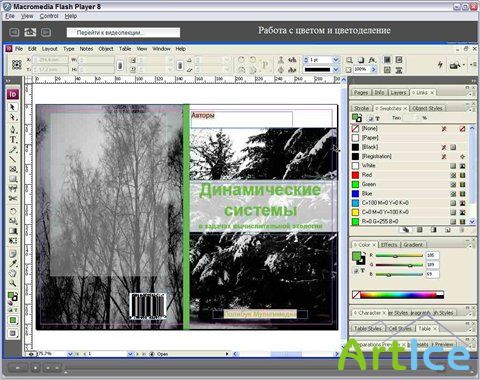Click the Flash Player home navigation icon

[30, 32]
